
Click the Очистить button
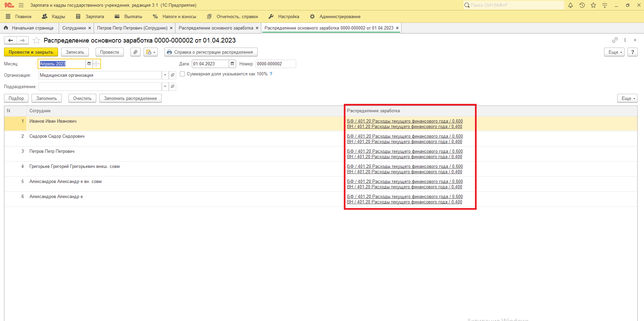tap(82, 99)
